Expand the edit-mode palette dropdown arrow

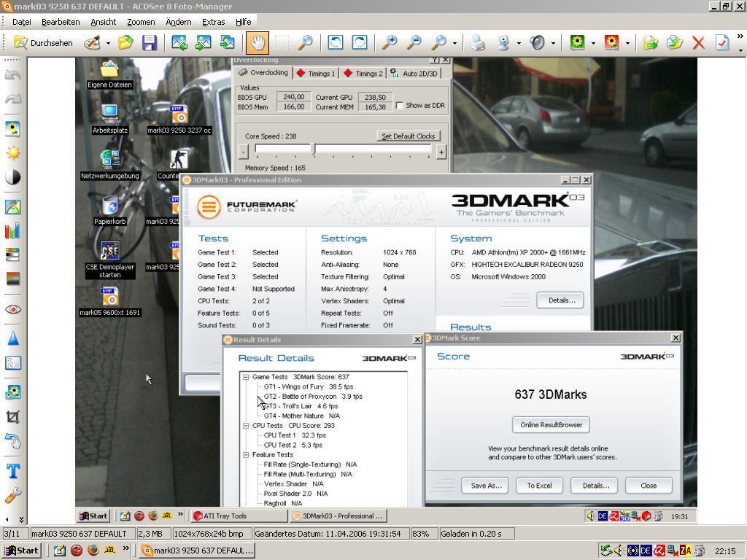[x=108, y=43]
